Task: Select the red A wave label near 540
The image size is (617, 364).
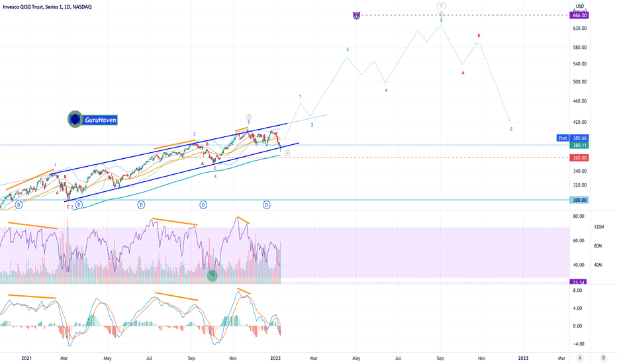Action: [x=463, y=73]
